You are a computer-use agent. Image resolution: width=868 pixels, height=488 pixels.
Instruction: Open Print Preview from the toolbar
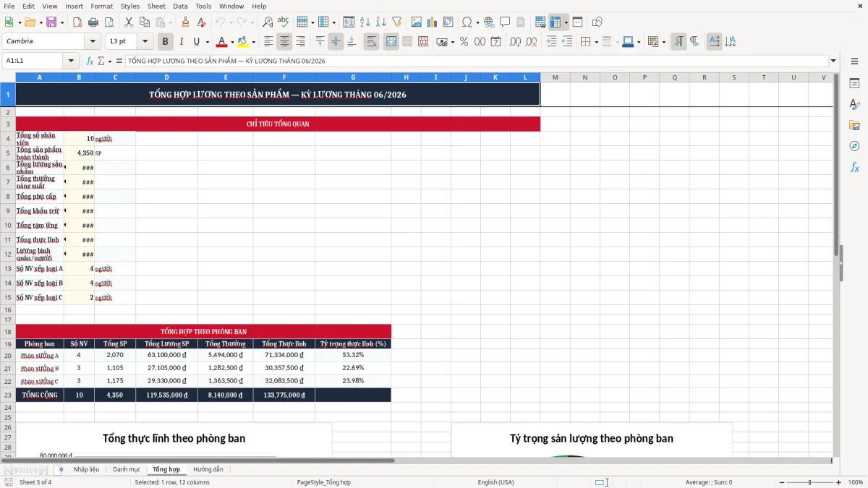click(x=109, y=22)
